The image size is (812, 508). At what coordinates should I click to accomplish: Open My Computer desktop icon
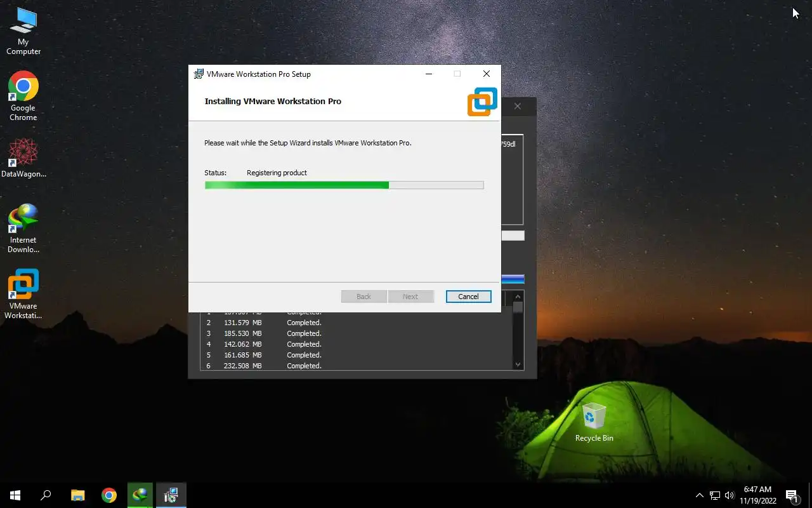(x=23, y=32)
